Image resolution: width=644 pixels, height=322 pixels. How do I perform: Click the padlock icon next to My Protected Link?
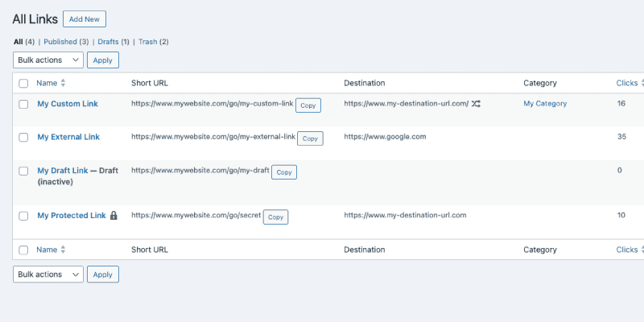click(114, 215)
